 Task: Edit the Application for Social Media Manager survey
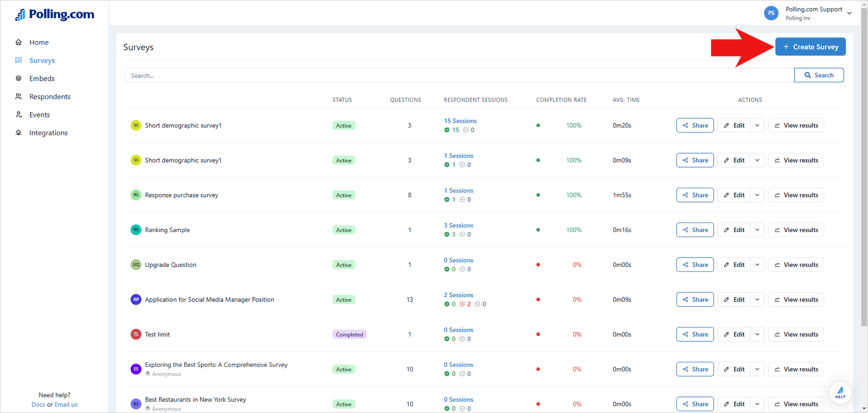(734, 299)
